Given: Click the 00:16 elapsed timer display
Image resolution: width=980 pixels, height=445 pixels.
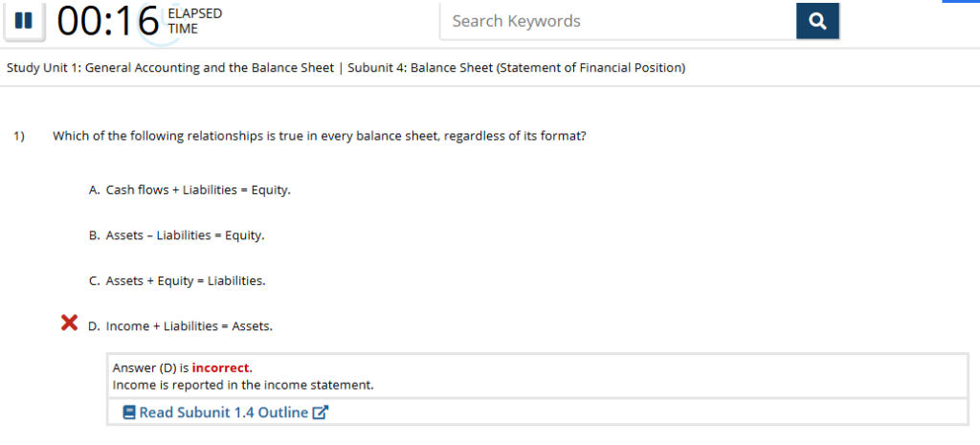Looking at the screenshot, I should tap(107, 21).
